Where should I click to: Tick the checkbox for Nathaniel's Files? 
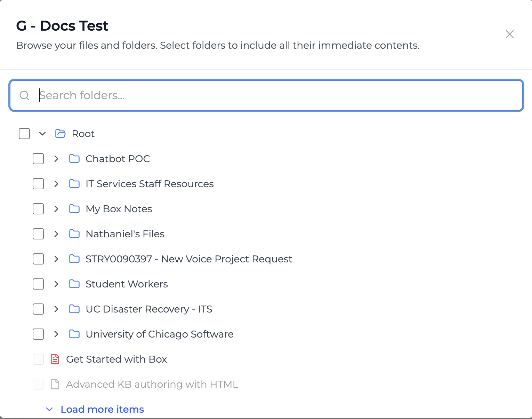(x=38, y=234)
